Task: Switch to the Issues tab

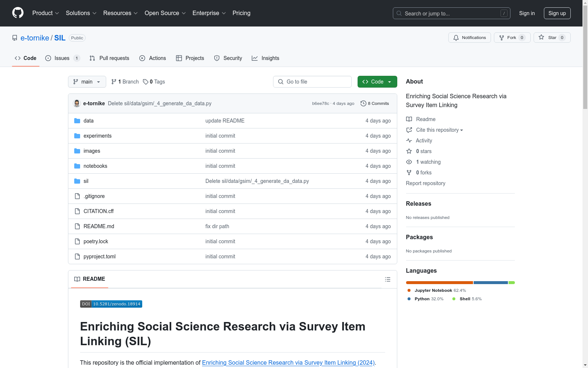Action: pos(62,58)
